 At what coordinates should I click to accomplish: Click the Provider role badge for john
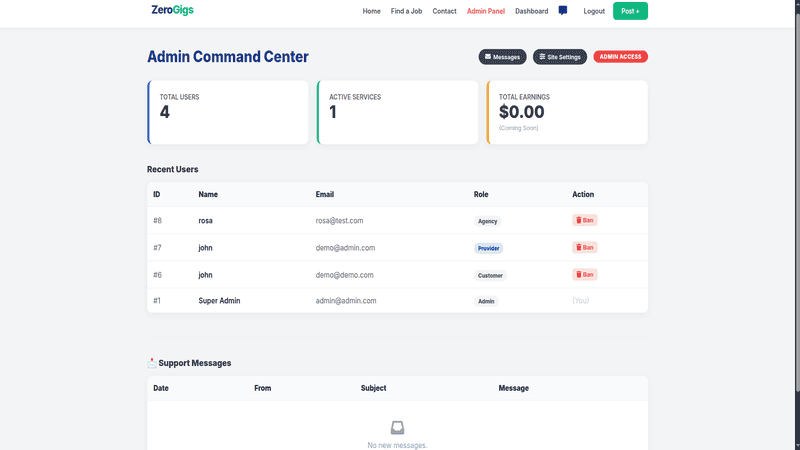click(488, 248)
